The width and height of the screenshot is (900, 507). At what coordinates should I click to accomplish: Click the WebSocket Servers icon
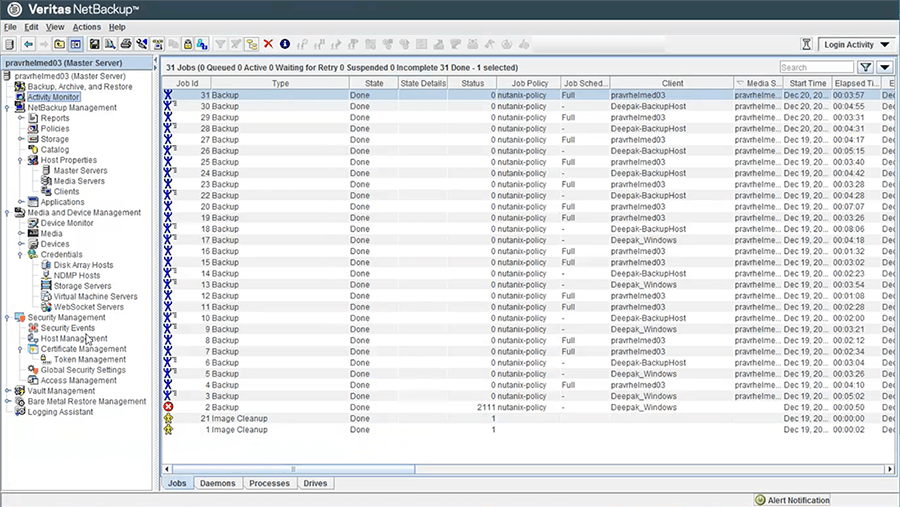click(x=46, y=307)
